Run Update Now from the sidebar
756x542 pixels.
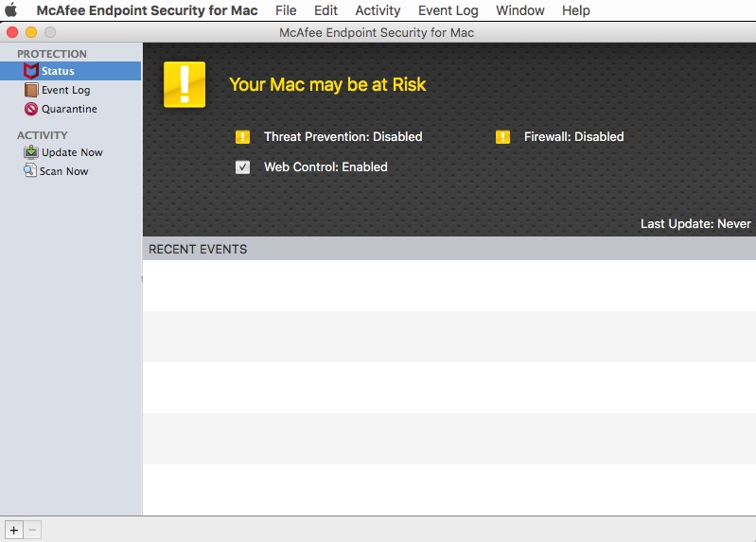[x=70, y=152]
